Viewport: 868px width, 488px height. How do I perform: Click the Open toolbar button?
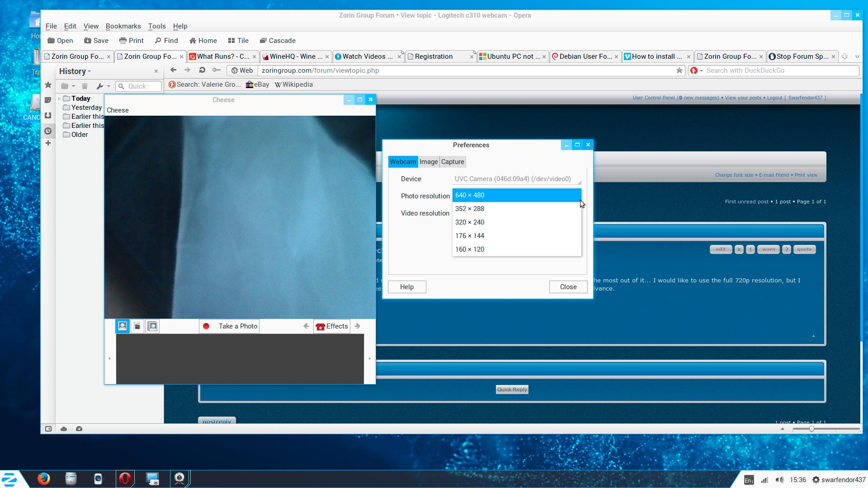(60, 41)
